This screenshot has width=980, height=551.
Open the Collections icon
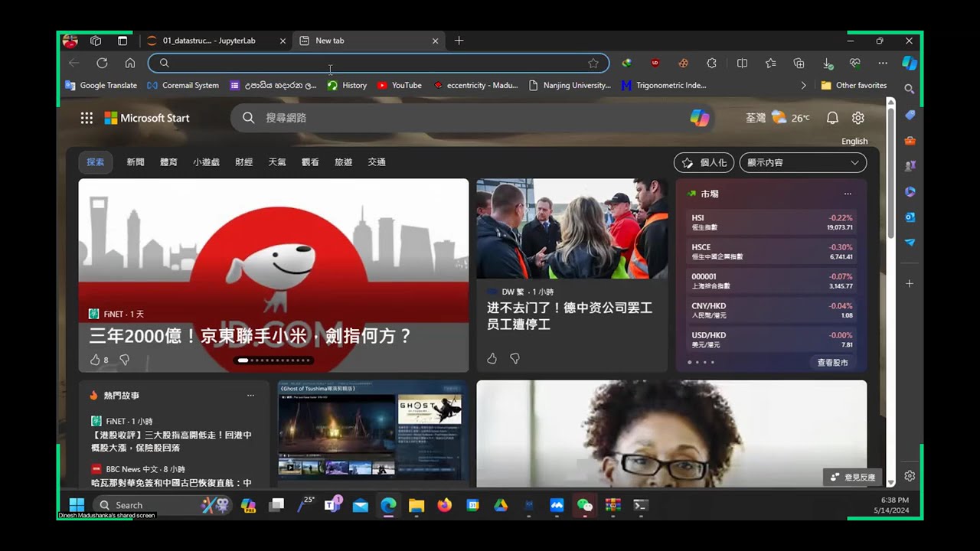click(799, 63)
